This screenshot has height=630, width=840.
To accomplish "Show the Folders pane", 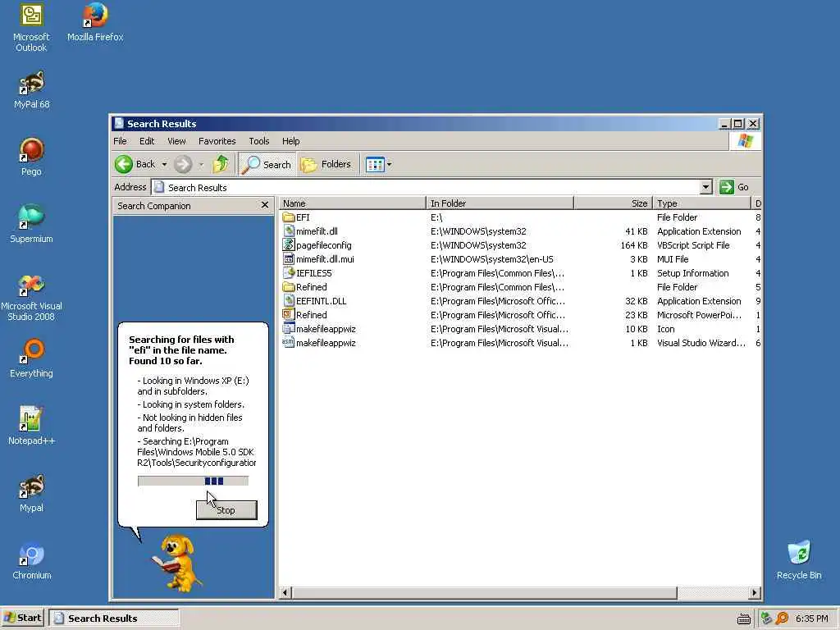I will point(326,164).
